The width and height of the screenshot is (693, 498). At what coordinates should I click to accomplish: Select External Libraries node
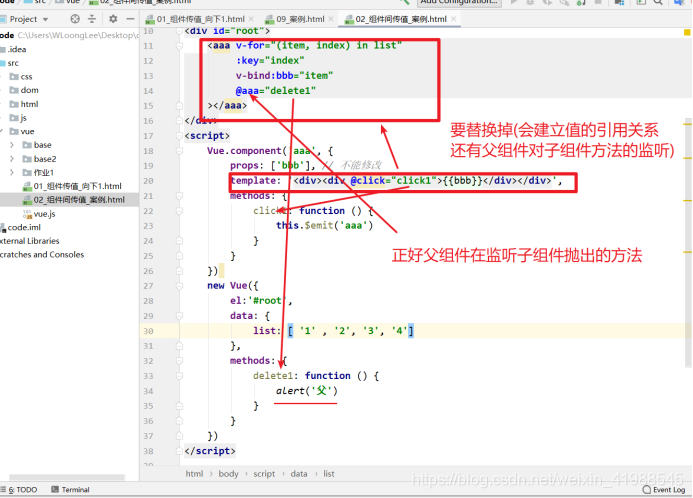tap(30, 241)
